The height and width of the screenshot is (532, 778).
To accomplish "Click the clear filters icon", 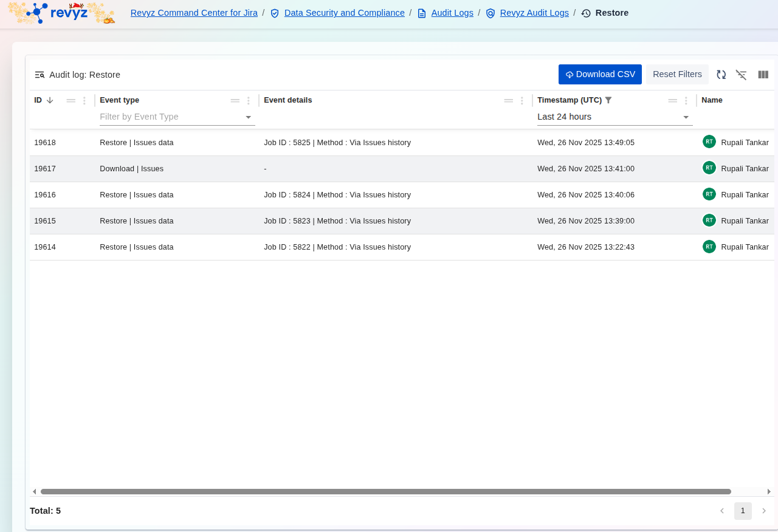I will [741, 75].
